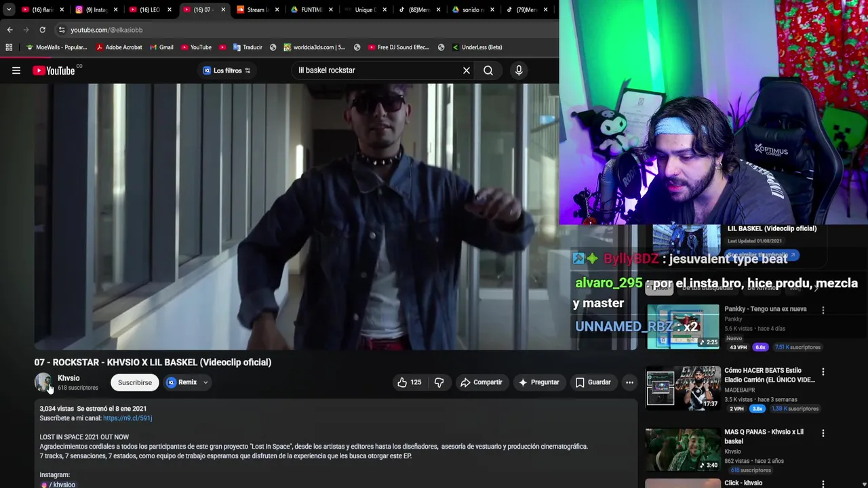
Task: Open Adobe Acrobat bookmark
Action: pyautogui.click(x=119, y=47)
